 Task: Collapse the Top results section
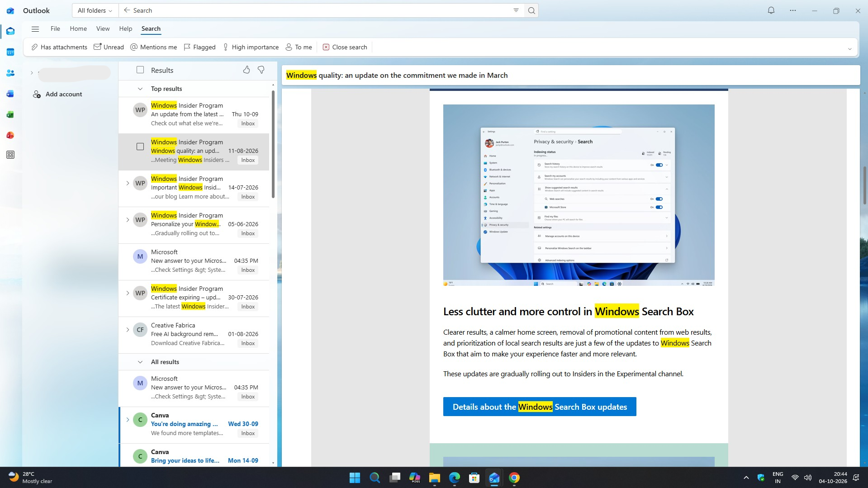tap(140, 89)
